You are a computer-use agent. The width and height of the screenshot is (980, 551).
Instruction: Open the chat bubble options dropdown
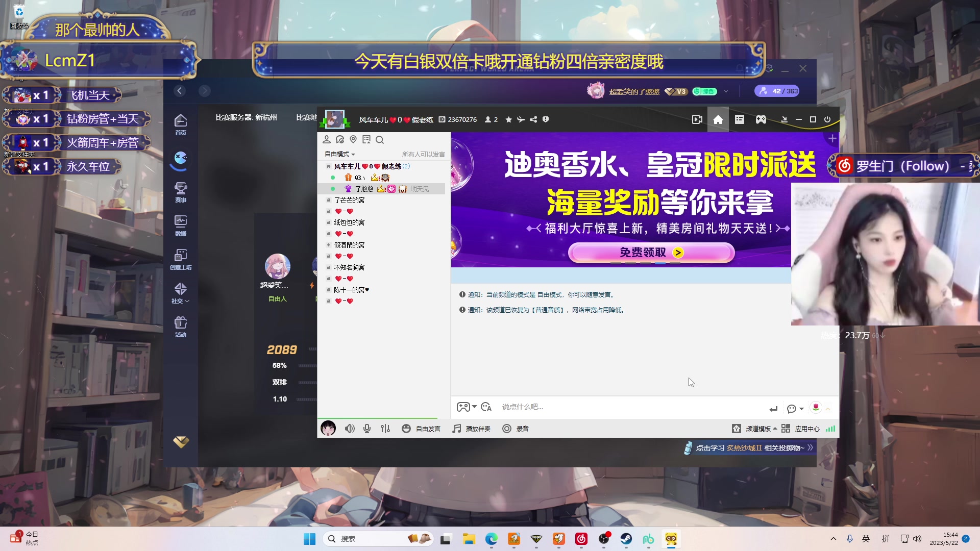pos(795,409)
